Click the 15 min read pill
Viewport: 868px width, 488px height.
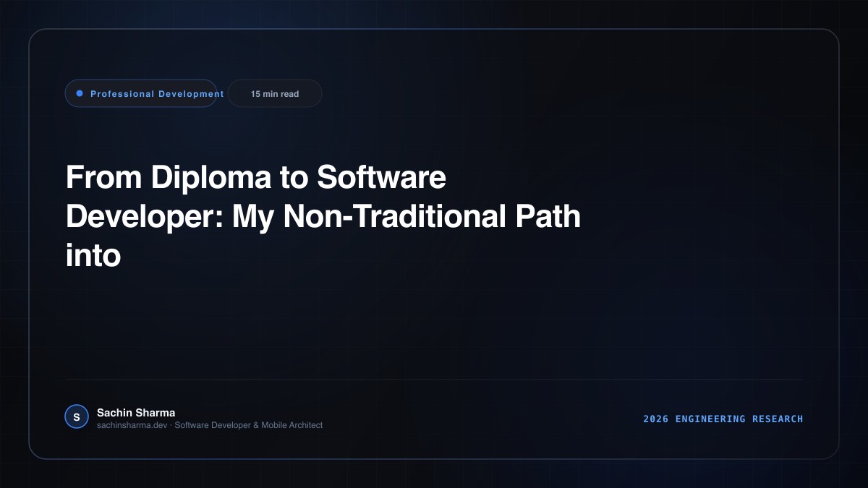pyautogui.click(x=275, y=93)
